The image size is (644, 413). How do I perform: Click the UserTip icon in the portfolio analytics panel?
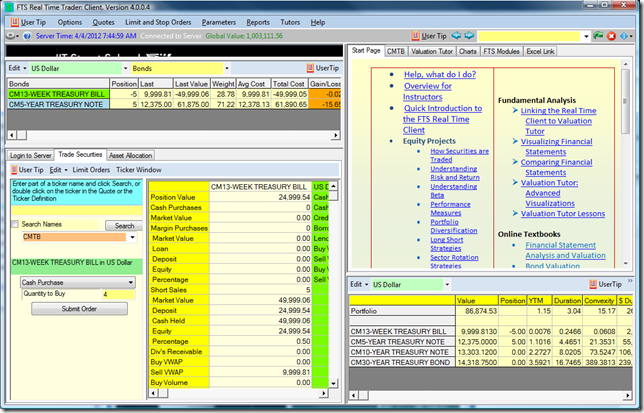tap(593, 284)
